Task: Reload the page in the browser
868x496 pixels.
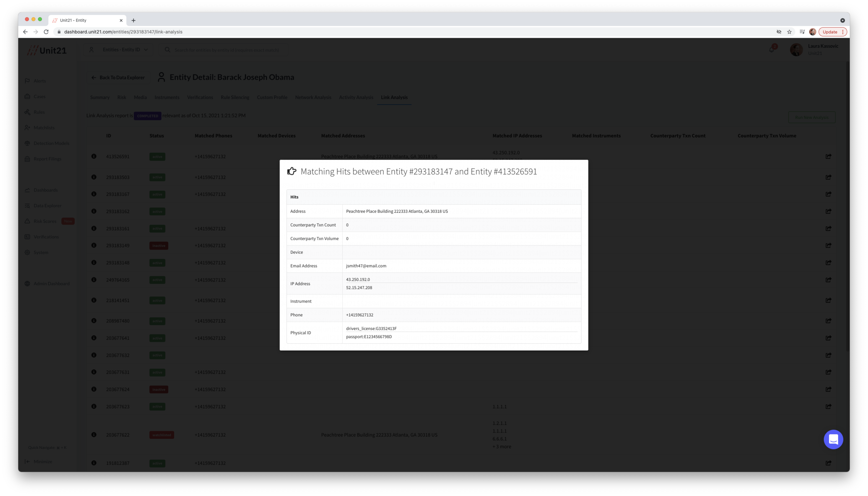Action: 46,32
